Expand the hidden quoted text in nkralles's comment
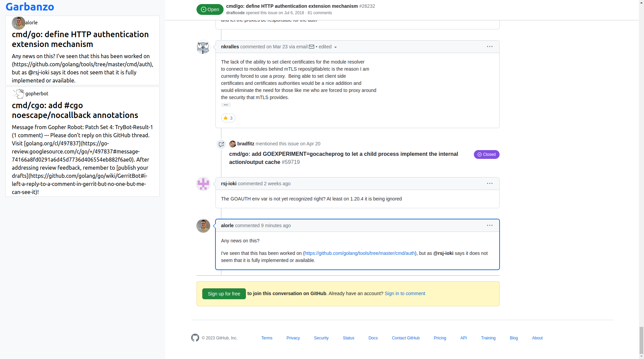The width and height of the screenshot is (644, 359). [225, 105]
